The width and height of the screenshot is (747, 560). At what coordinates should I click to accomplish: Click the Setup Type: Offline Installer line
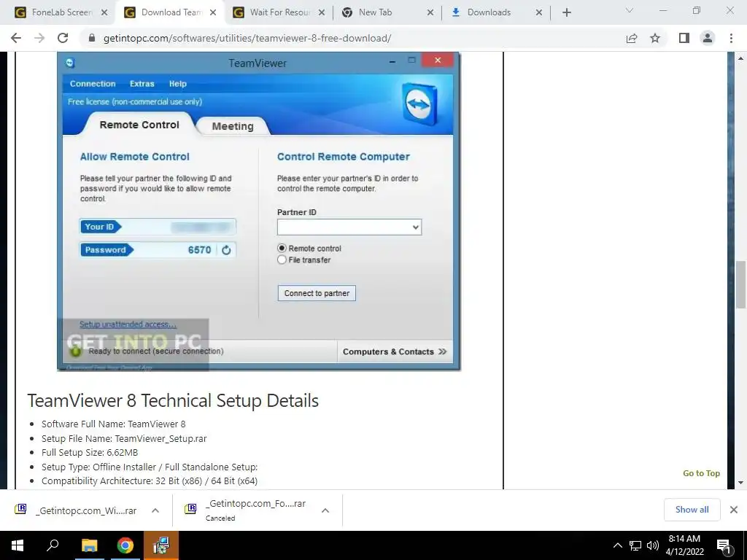(x=150, y=467)
